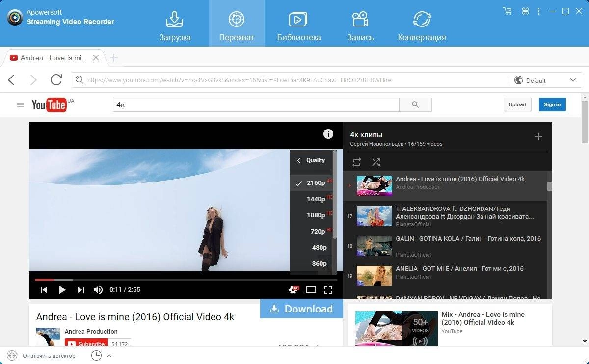
Task: Open the shopping cart icon
Action: (508, 11)
